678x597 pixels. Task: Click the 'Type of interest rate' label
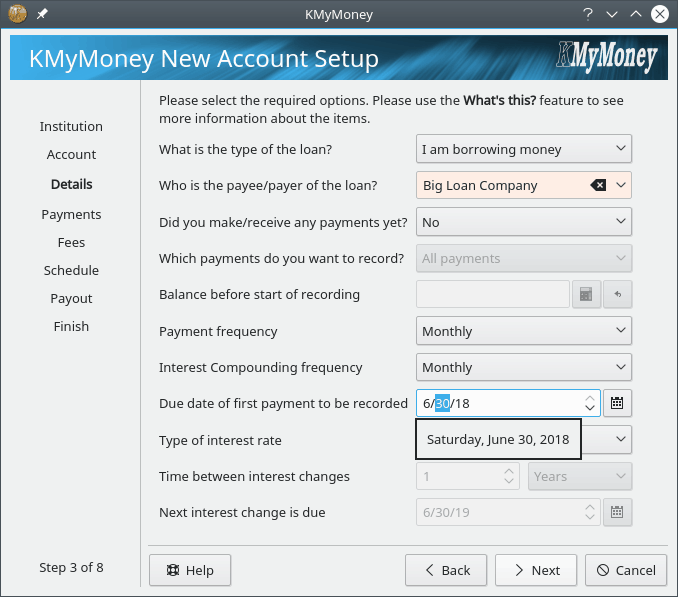[x=220, y=440]
